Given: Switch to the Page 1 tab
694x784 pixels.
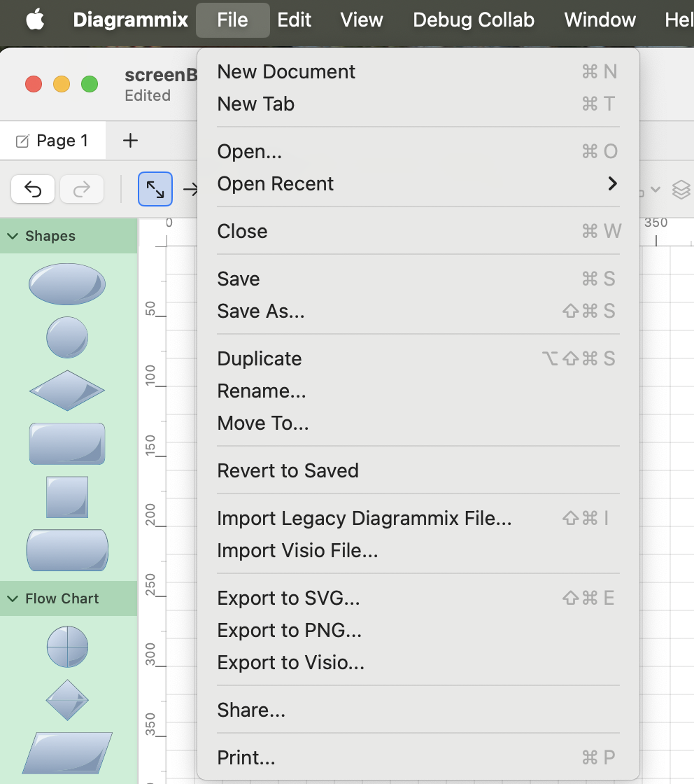Looking at the screenshot, I should [53, 141].
